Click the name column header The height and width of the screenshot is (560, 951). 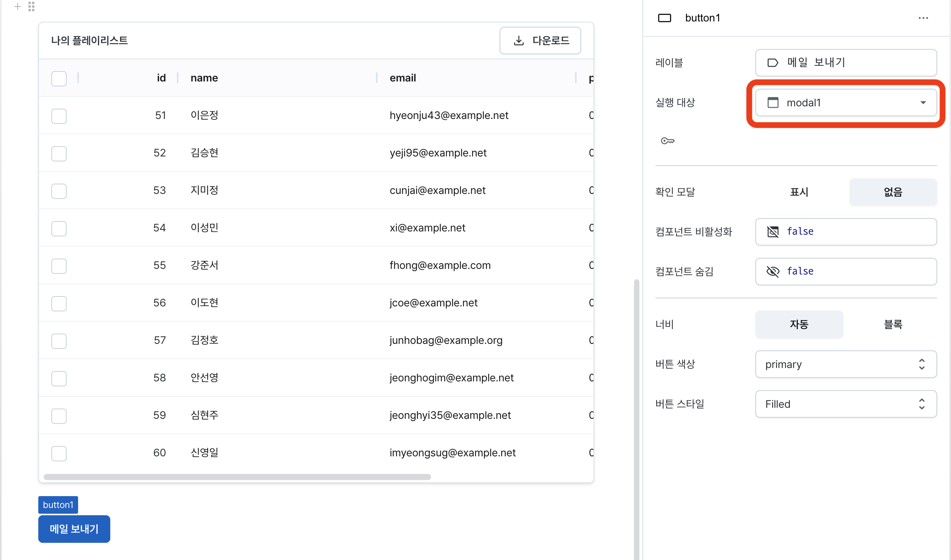click(x=204, y=78)
